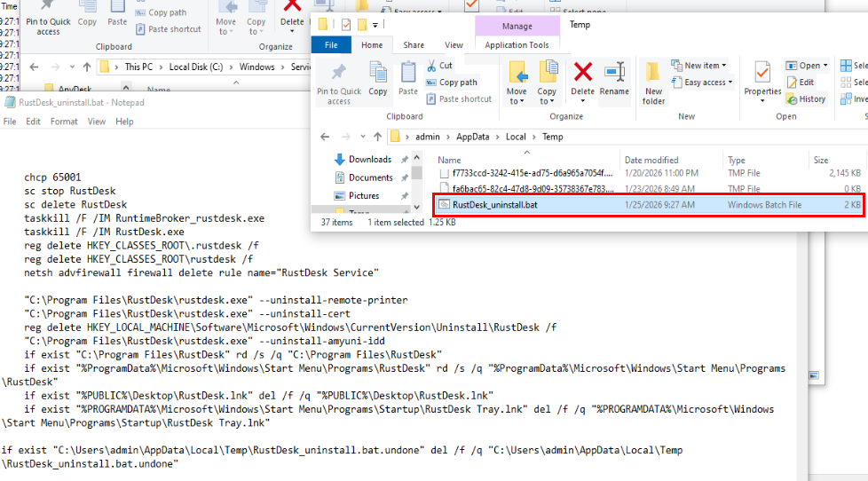Viewport: 868px width, 481px height.
Task: Click Local Disk (C:) breadcrumb in background Explorer
Action: (196, 67)
